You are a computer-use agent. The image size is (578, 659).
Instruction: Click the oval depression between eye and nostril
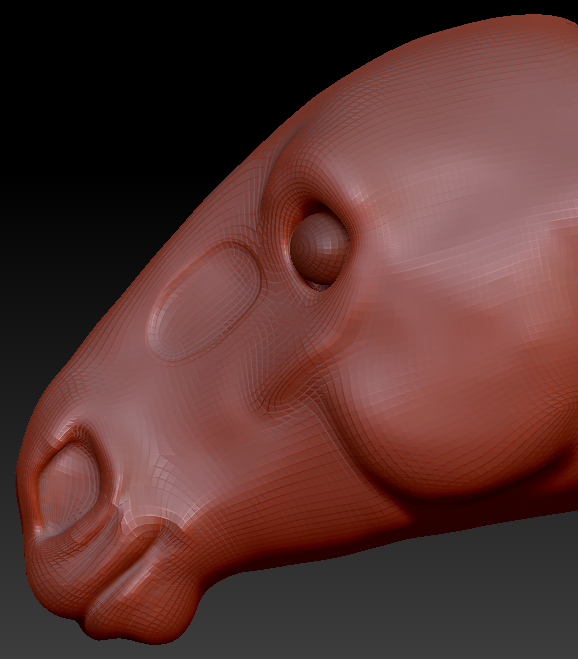click(x=205, y=301)
